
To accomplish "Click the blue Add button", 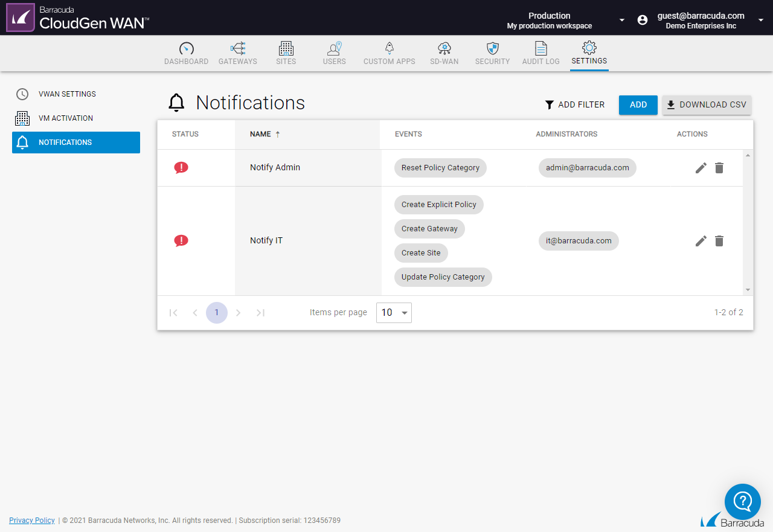I will point(638,105).
